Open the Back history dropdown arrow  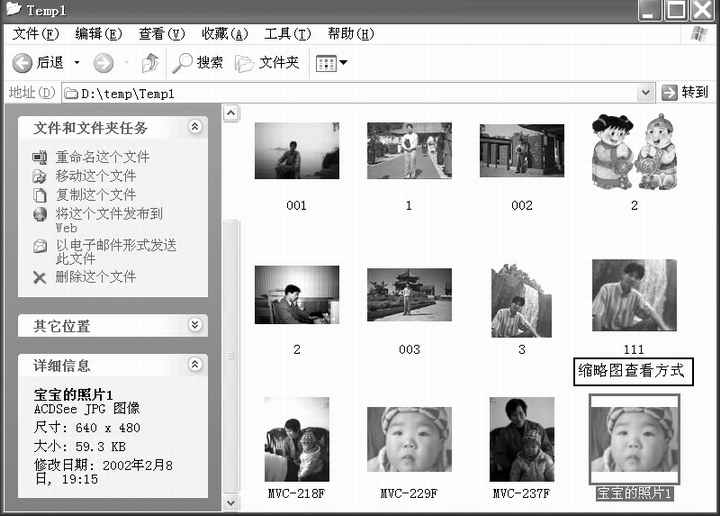pyautogui.click(x=77, y=62)
